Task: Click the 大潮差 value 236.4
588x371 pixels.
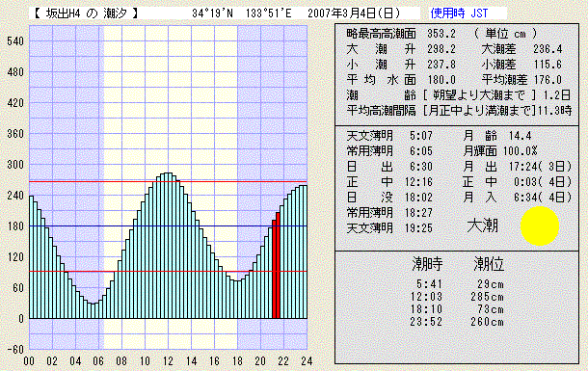Action: [x=548, y=49]
